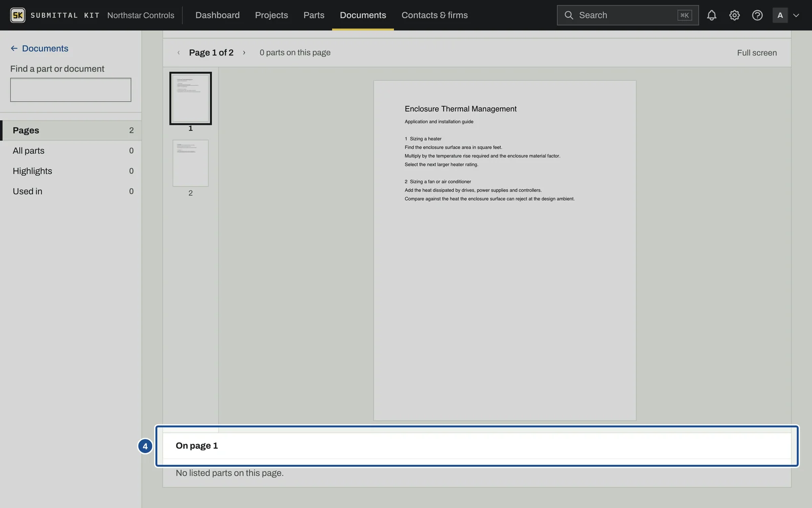Click the Full screen button
This screenshot has width=812, height=508.
pos(757,53)
